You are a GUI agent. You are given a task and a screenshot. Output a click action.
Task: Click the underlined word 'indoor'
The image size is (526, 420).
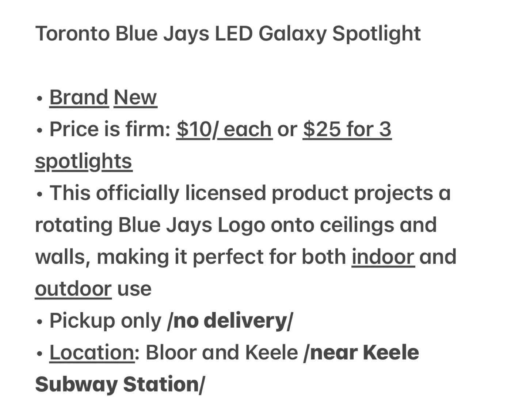(383, 257)
